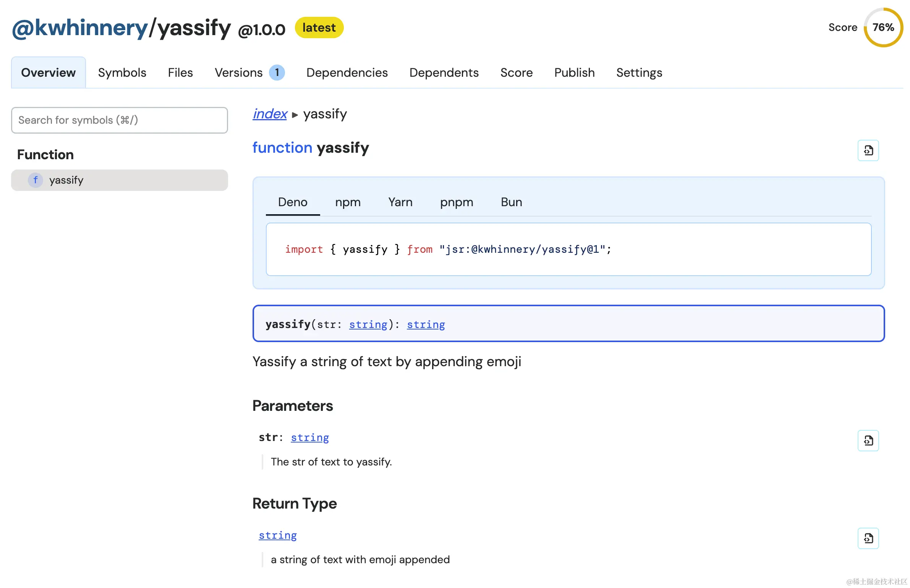This screenshot has width=910, height=588.
Task: Follow the index breadcrumb link
Action: [270, 114]
